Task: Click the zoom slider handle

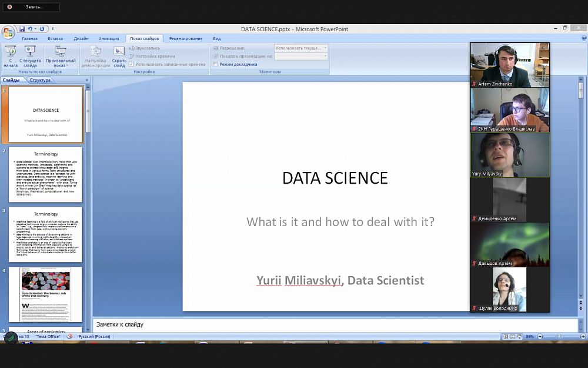Action: [559, 336]
